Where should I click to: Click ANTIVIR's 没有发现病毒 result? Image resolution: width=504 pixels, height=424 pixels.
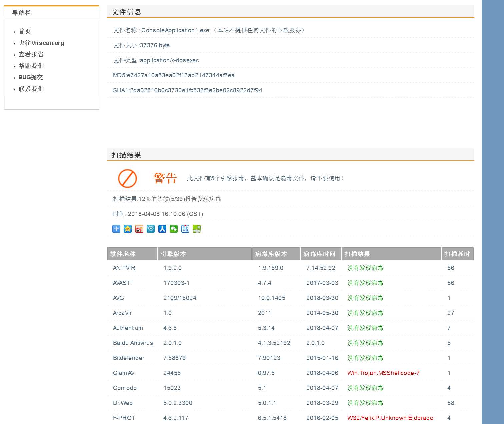tap(365, 268)
